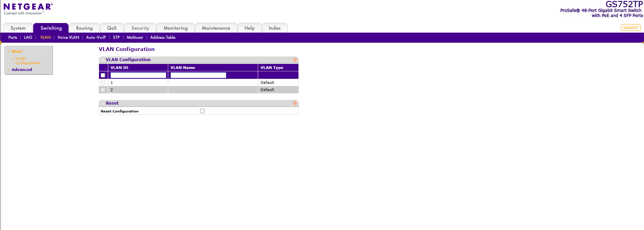Click grip icon beside VLAN Configuration title

102,60
